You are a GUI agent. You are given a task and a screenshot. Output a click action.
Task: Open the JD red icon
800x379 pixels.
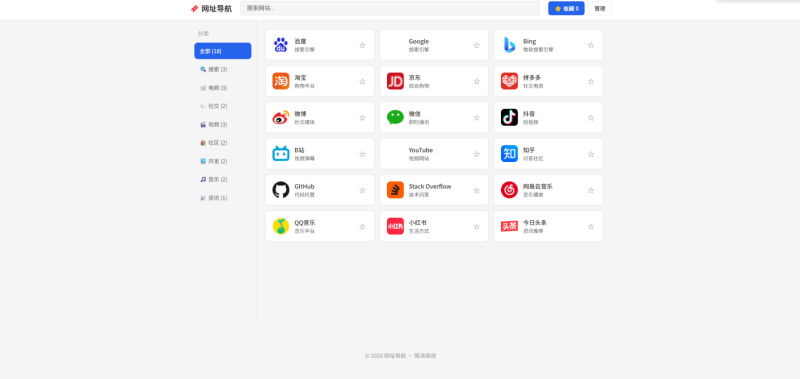[x=395, y=81]
